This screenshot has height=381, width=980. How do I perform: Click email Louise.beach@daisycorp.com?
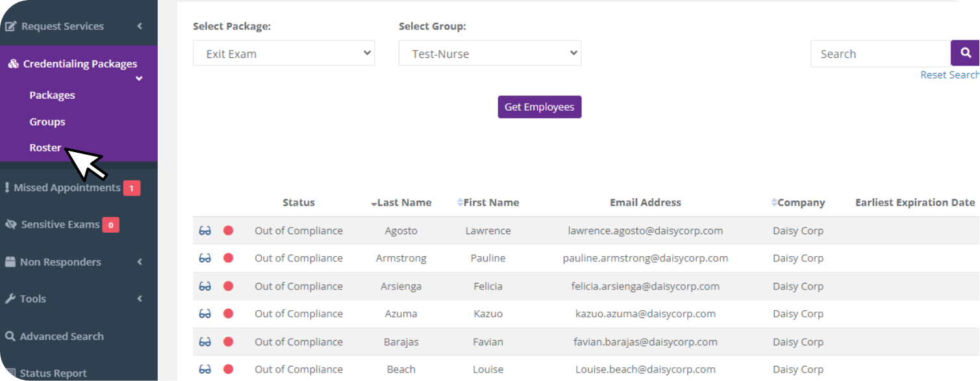646,369
